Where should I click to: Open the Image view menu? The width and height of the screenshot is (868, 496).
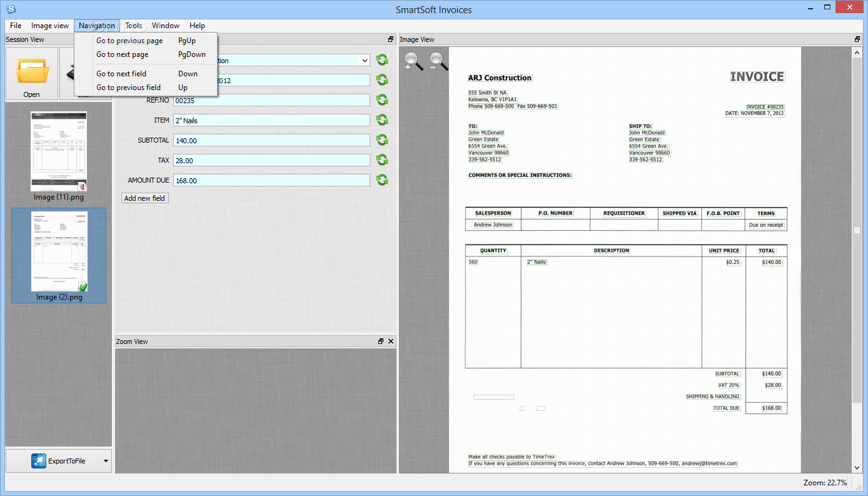(50, 26)
